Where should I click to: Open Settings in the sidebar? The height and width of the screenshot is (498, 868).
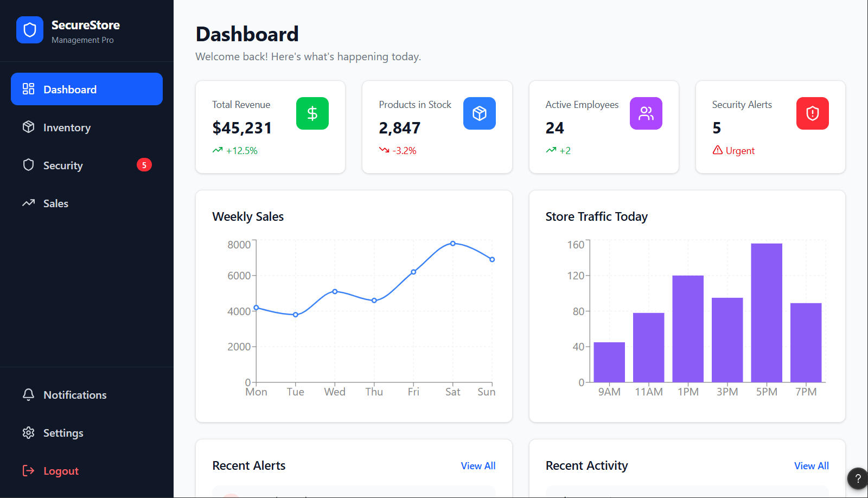coord(87,432)
